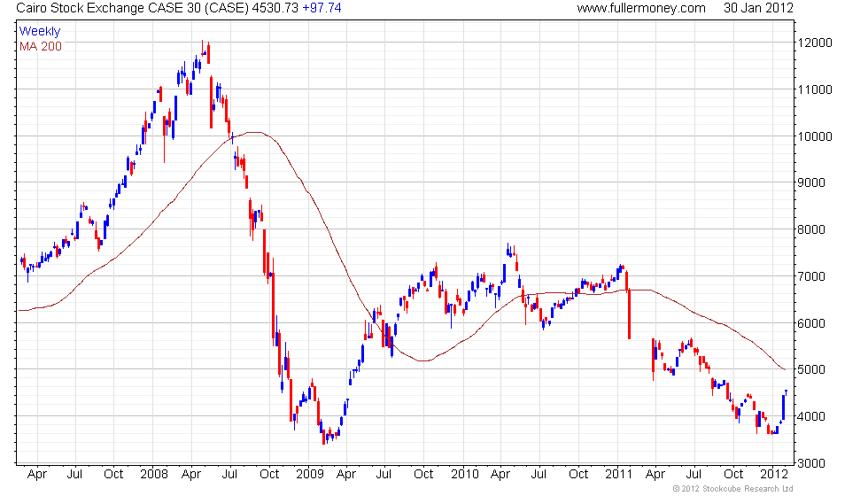Click the 12000 price axis label
This screenshot has width=868, height=496.
[x=814, y=43]
